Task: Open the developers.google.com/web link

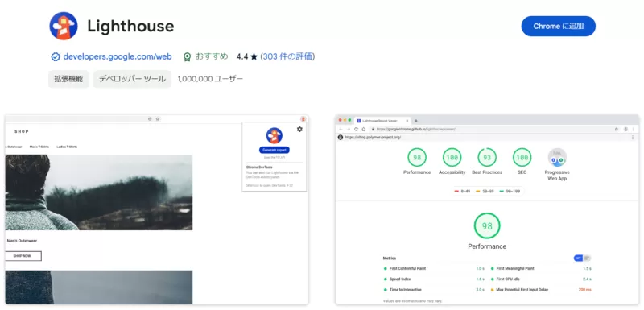Action: (118, 56)
